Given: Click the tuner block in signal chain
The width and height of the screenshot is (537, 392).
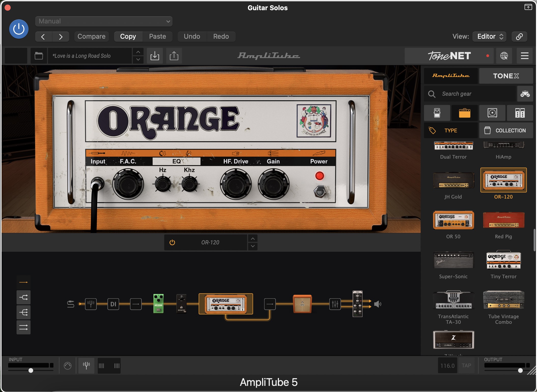Looking at the screenshot, I should (91, 304).
